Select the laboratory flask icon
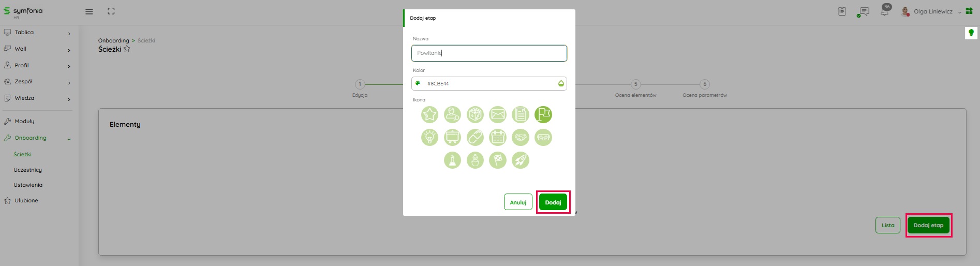 click(452, 160)
